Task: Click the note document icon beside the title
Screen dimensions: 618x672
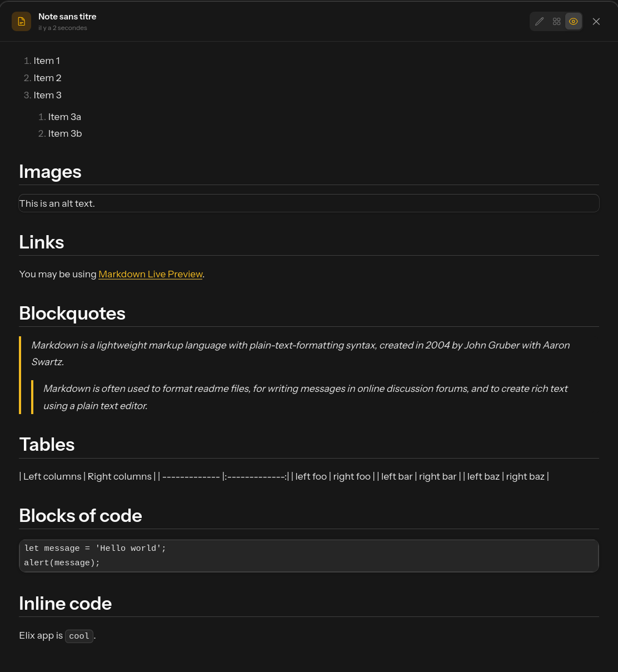Action: 21,21
